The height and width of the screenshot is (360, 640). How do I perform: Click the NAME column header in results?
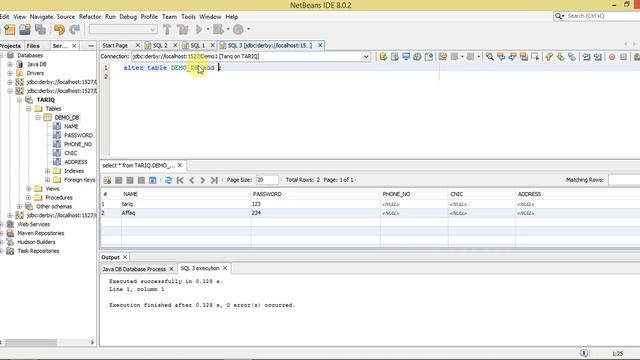[x=186, y=194]
